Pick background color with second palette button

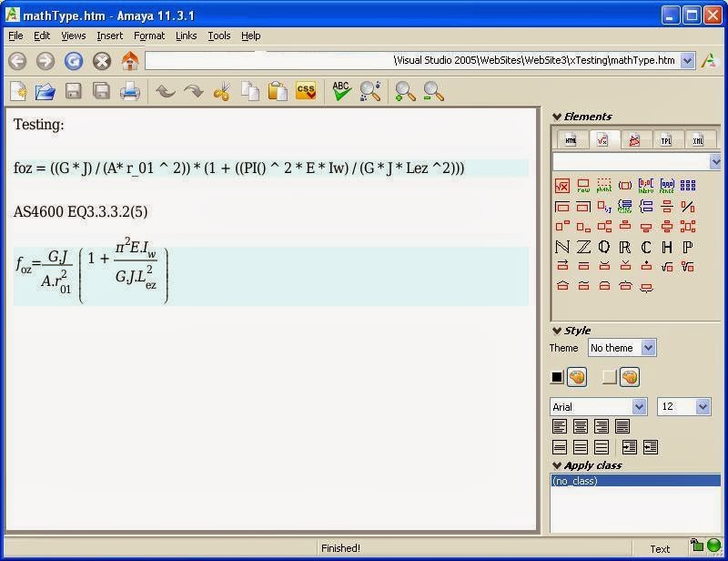tap(630, 377)
